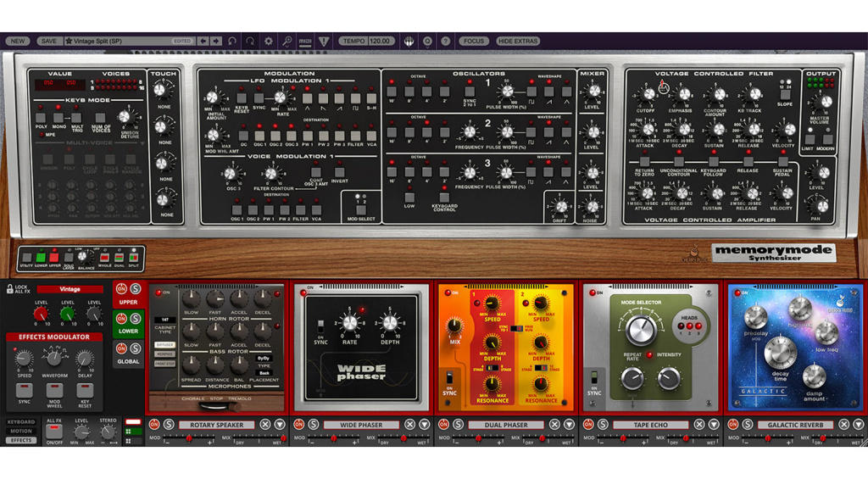
Task: Switch to the Keyboard tab
Action: click(21, 422)
